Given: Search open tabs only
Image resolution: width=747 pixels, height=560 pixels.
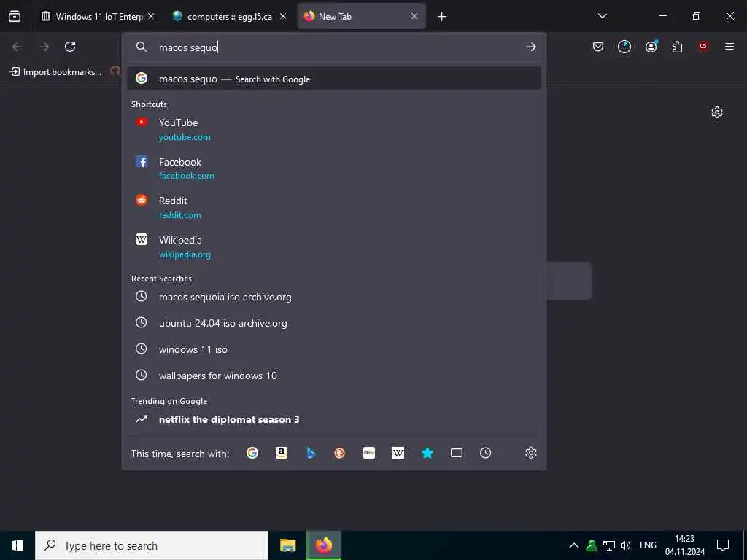Looking at the screenshot, I should click(457, 453).
